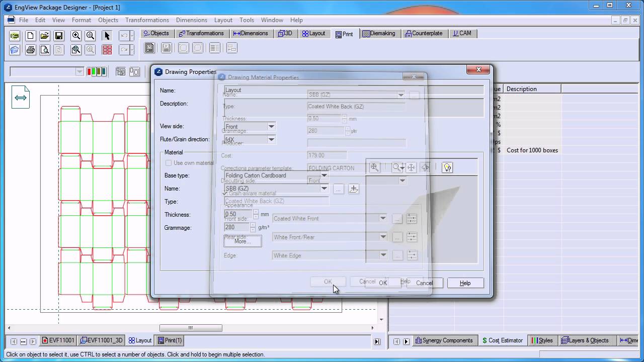The image size is (644, 362).
Task: Click the New document icon
Action: pyautogui.click(x=30, y=36)
